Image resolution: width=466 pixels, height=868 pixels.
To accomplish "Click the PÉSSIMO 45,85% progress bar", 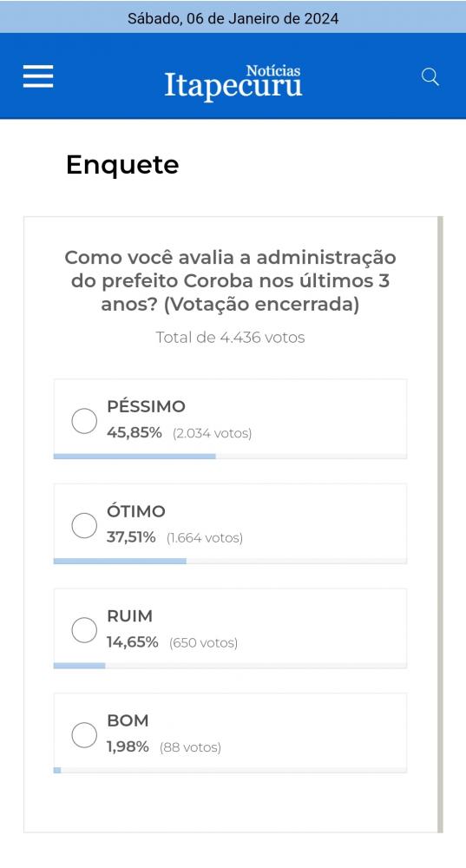I will [x=230, y=457].
